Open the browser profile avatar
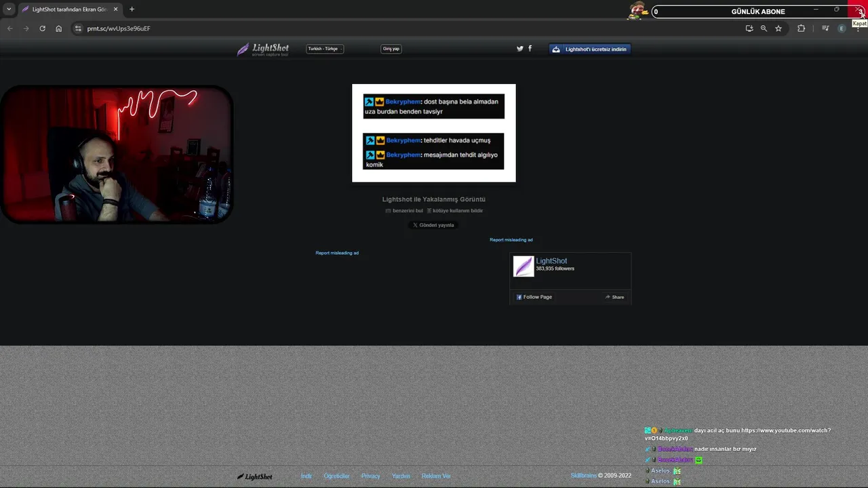The width and height of the screenshot is (868, 488). tap(842, 28)
